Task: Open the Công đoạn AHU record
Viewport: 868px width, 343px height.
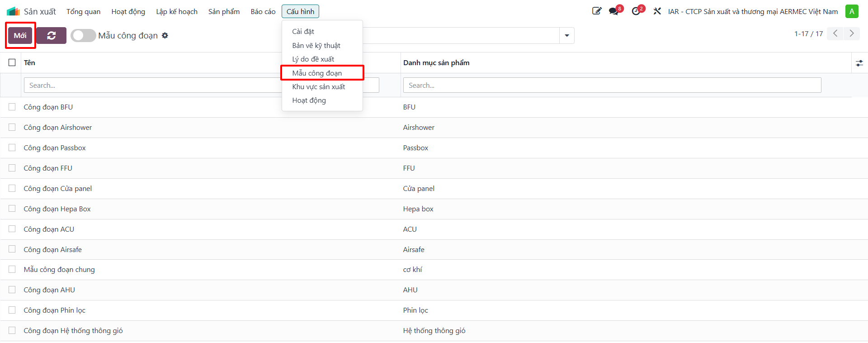Action: 49,290
